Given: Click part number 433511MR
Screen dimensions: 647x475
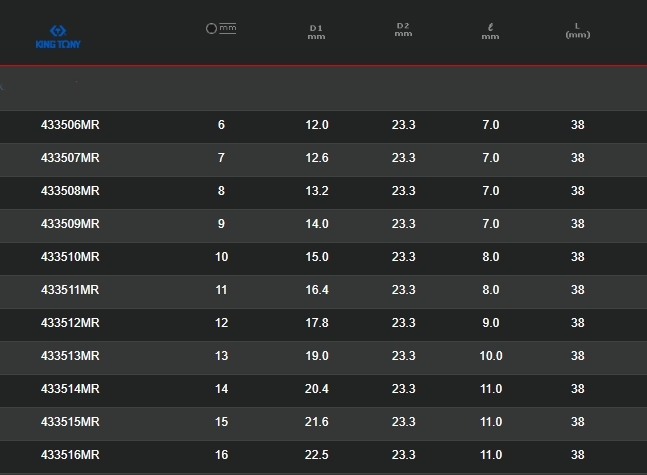Looking at the screenshot, I should [x=70, y=290].
